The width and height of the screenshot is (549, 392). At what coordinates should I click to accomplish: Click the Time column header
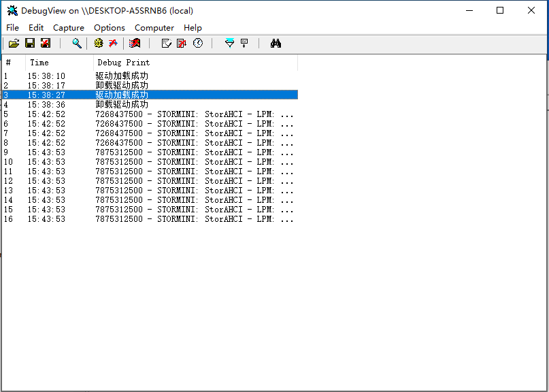(59, 63)
